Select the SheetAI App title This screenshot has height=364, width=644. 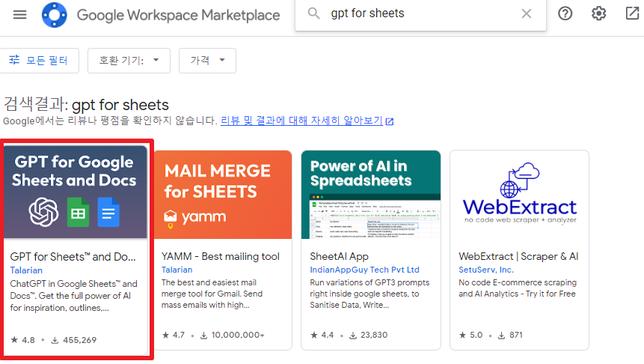tap(340, 256)
